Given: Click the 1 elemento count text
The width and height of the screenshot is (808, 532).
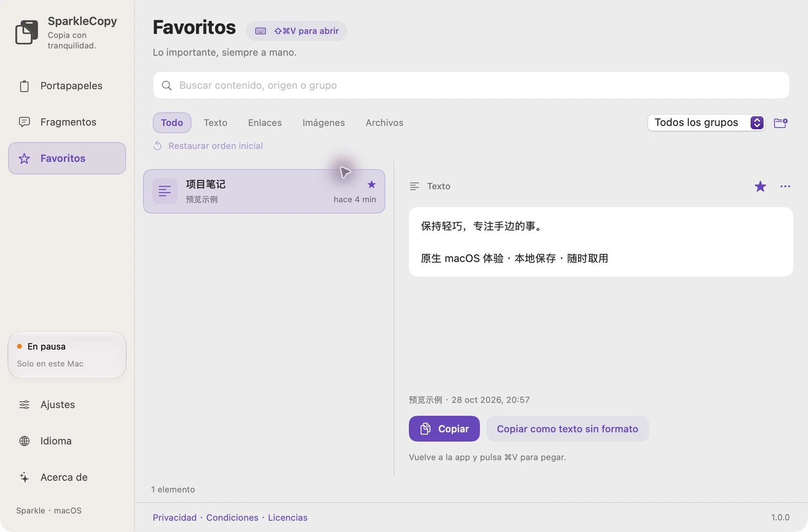Looking at the screenshot, I should 173,490.
